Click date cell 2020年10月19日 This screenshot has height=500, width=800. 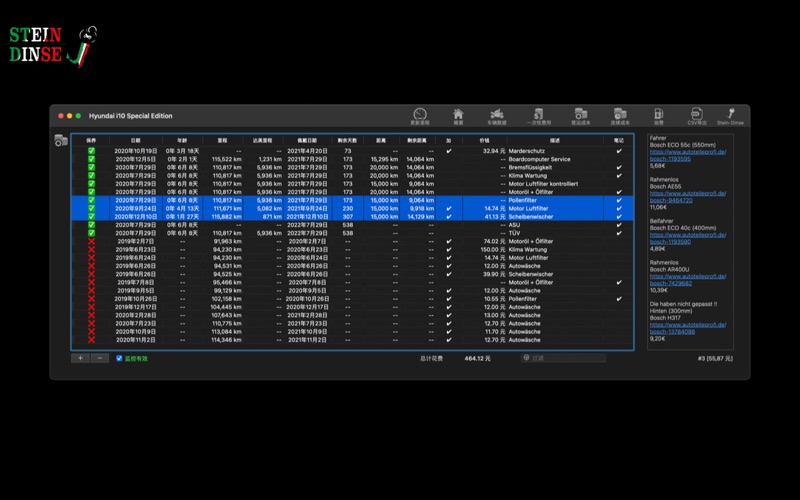[135, 151]
